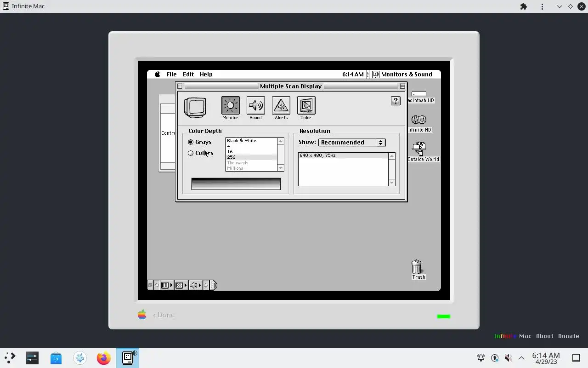The image size is (588, 368).
Task: Choose 4 in color depth list
Action: coord(251,146)
